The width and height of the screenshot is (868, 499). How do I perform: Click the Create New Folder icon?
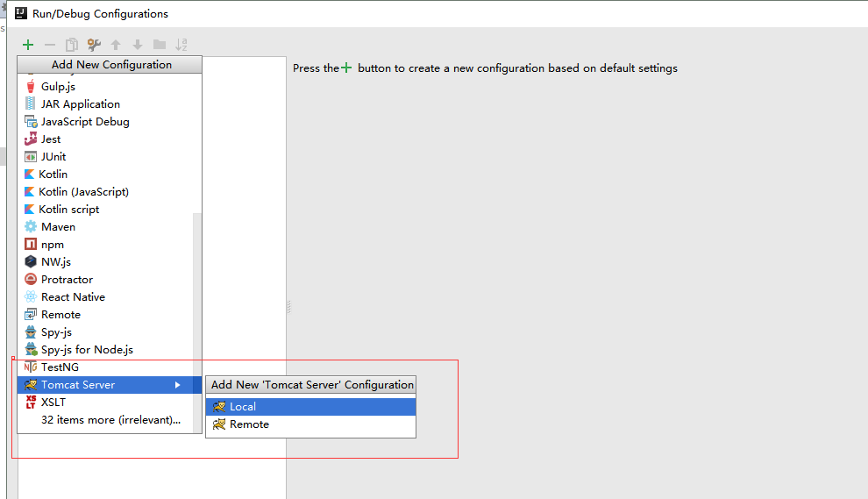tap(160, 45)
